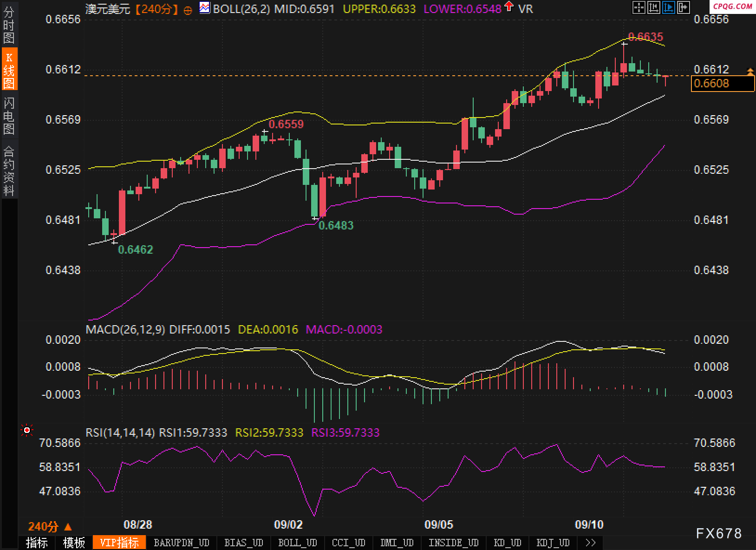
Task: Switch to the 分时图 side tab
Action: pyautogui.click(x=9, y=25)
